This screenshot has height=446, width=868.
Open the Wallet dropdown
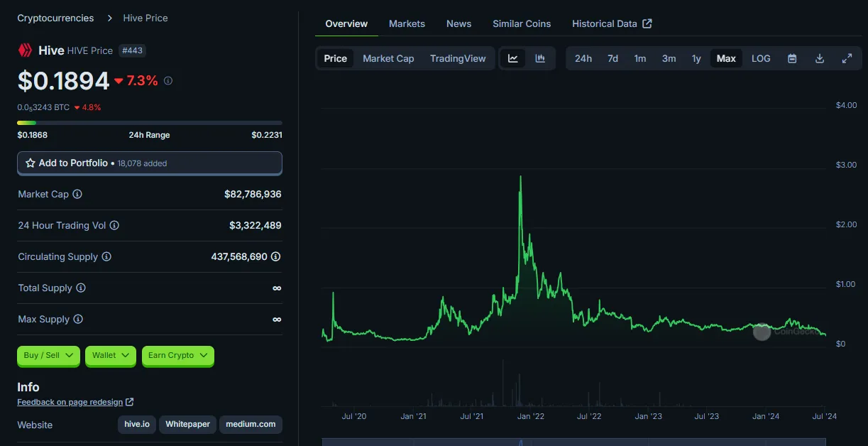(110, 355)
